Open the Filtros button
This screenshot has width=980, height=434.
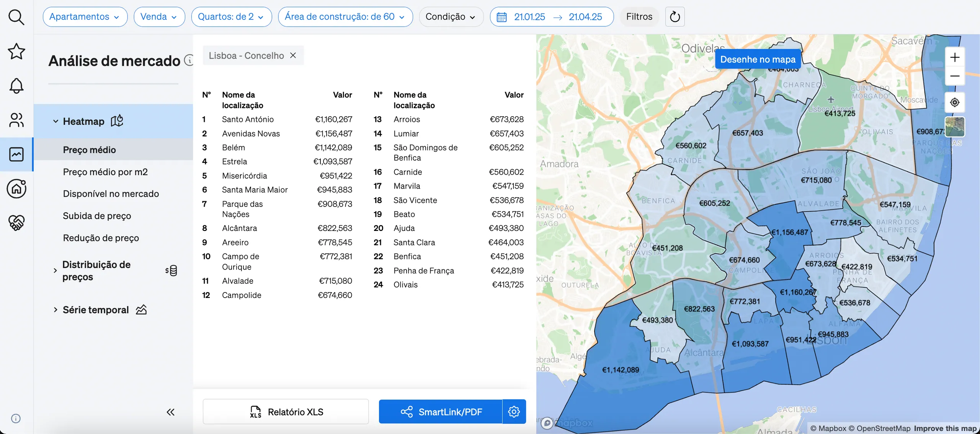click(639, 17)
